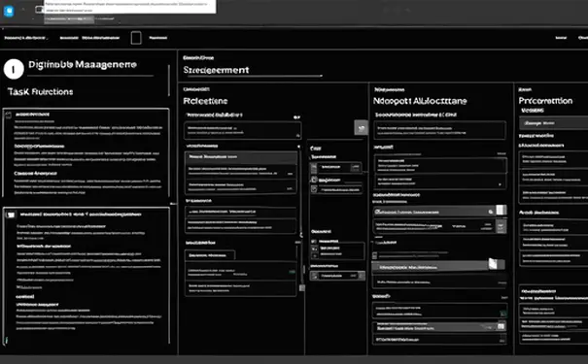Image resolution: width=588 pixels, height=364 pixels.
Task: Click the small document icon atop the first left-panel card
Action: [8, 115]
